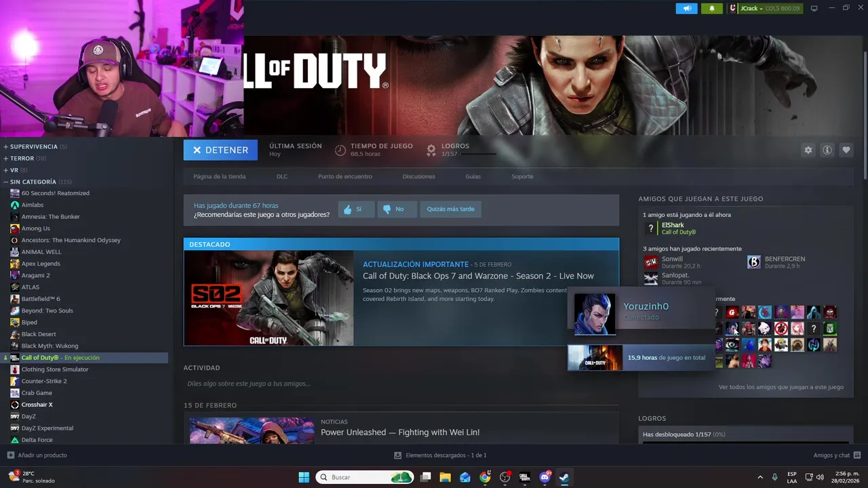This screenshot has width=868, height=488.
Task: Select Delta Force icon in the library
Action: tap(14, 440)
